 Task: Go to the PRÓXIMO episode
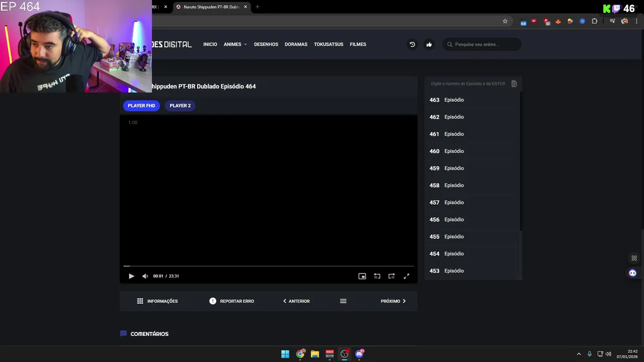point(393,301)
